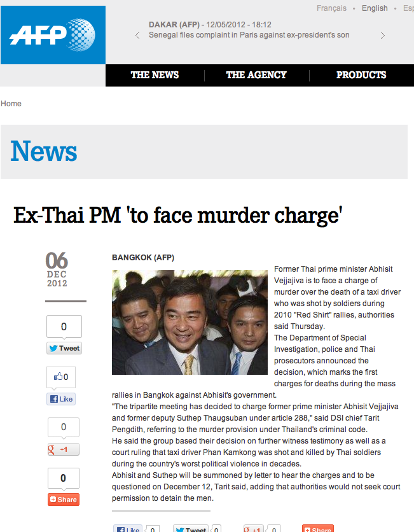The image size is (414, 532).
Task: Click the bottom Tweet button
Action: 191,528
